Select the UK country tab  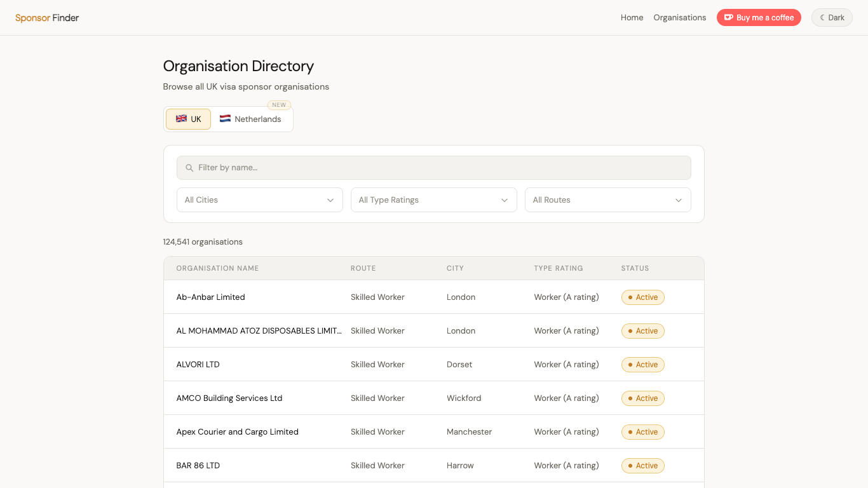[188, 119]
